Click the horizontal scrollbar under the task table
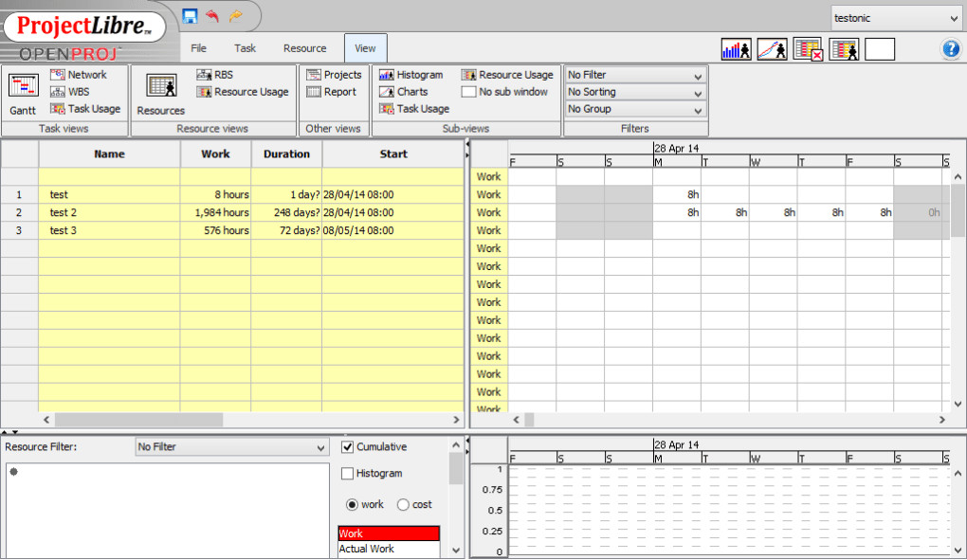 tap(138, 420)
